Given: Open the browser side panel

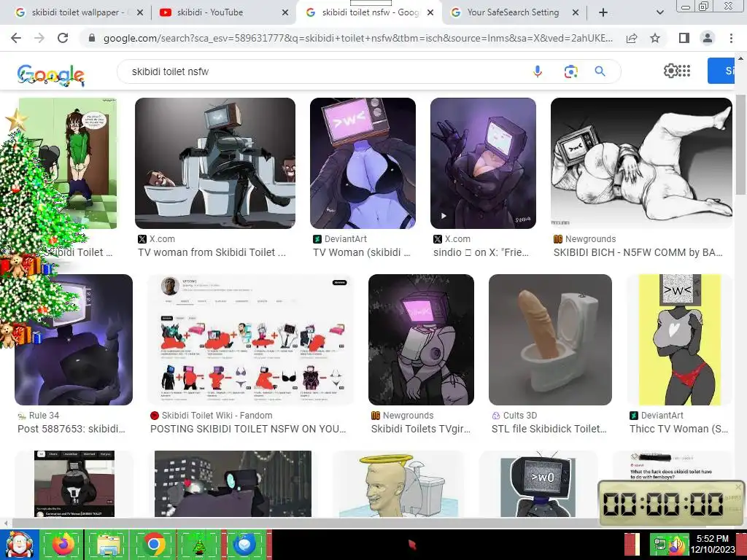Looking at the screenshot, I should (684, 38).
